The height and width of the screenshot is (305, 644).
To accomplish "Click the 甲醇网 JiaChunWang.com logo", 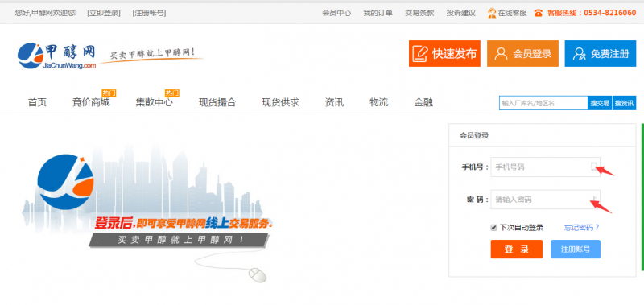I will point(56,56).
